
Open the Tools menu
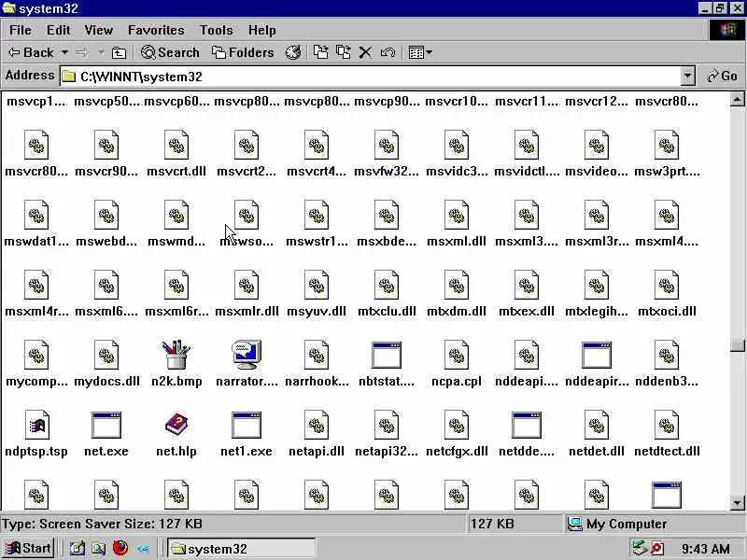point(217,30)
